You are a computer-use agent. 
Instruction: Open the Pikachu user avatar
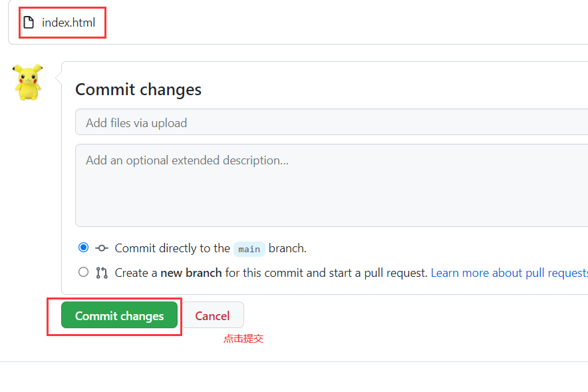[x=28, y=82]
